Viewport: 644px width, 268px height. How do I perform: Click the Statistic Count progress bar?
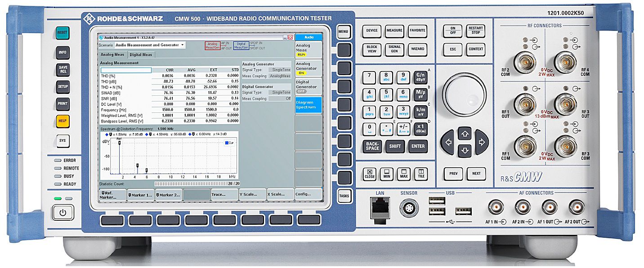tap(191, 183)
